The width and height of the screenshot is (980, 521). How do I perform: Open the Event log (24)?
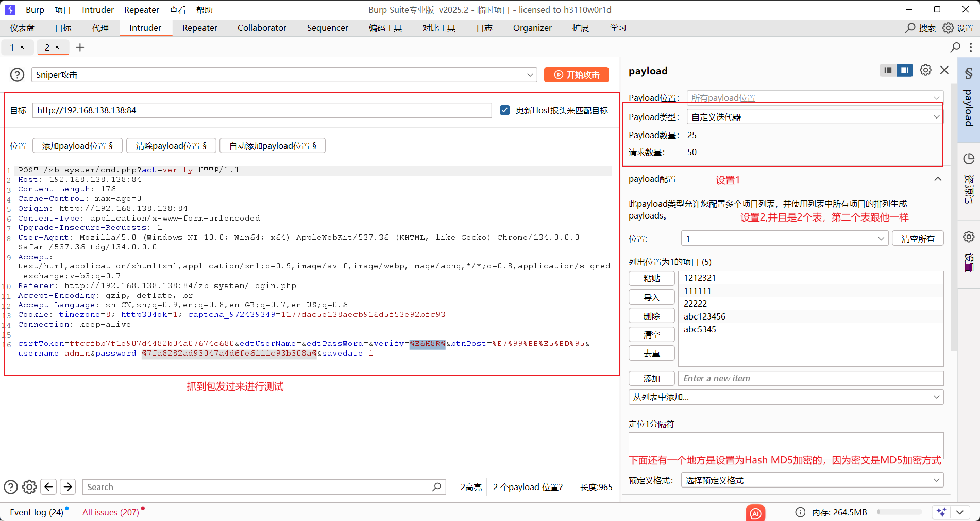click(37, 512)
